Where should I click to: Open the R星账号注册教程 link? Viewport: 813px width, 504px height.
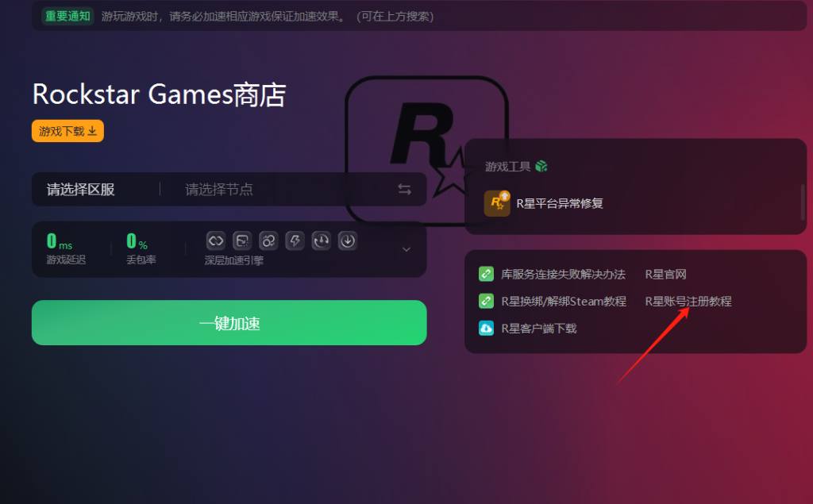pyautogui.click(x=688, y=302)
